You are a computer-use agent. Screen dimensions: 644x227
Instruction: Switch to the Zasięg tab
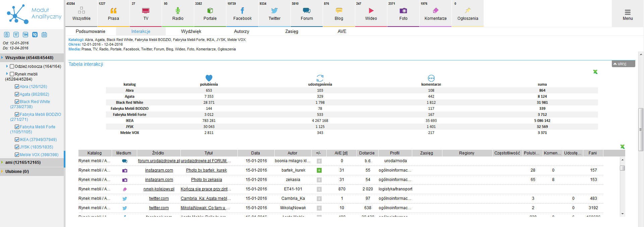292,31
